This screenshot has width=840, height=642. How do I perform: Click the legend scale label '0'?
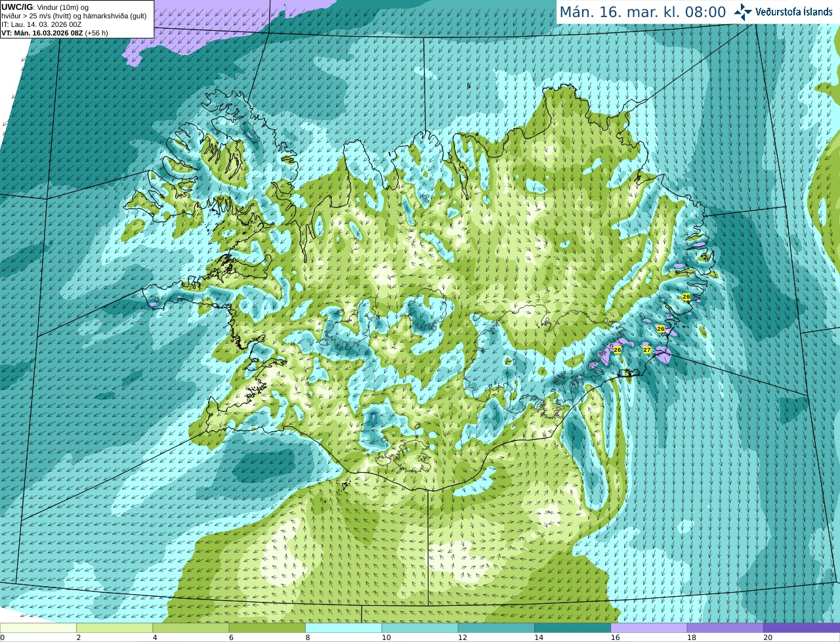pos(2,637)
